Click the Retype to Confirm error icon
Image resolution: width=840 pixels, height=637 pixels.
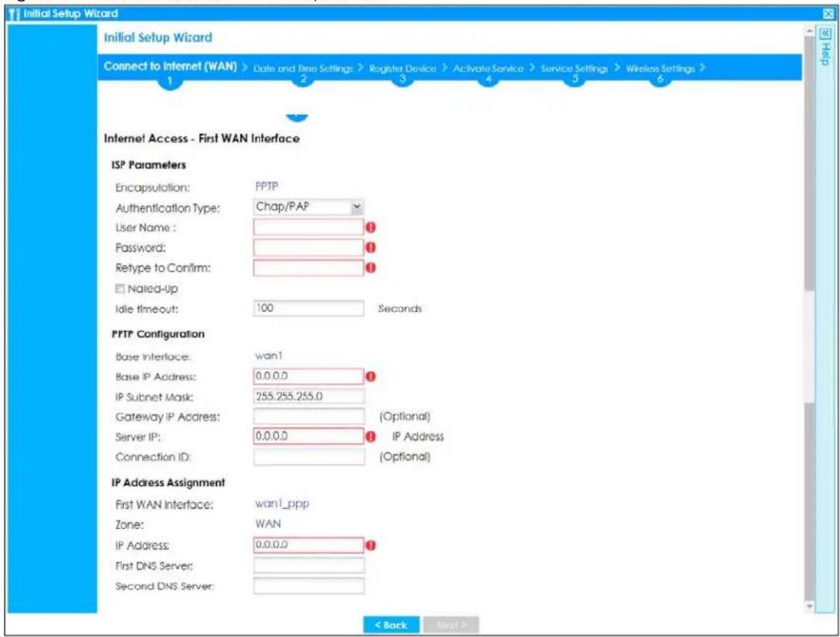[370, 267]
